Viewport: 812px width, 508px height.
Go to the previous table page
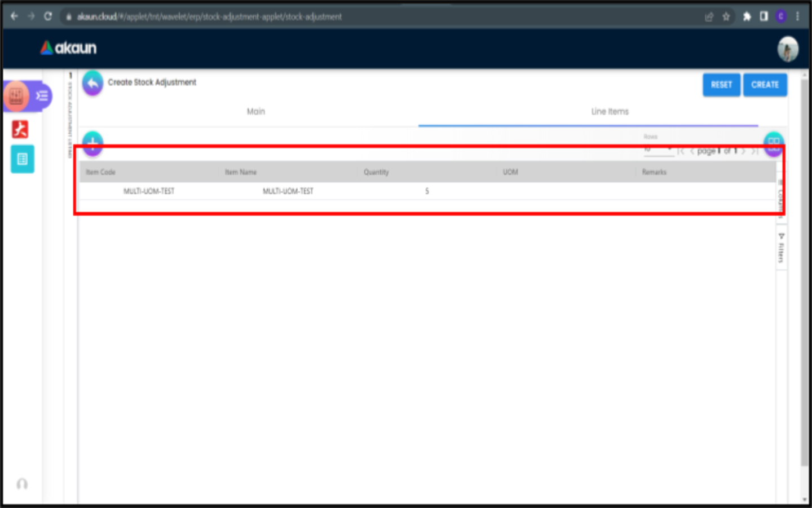pyautogui.click(x=692, y=151)
